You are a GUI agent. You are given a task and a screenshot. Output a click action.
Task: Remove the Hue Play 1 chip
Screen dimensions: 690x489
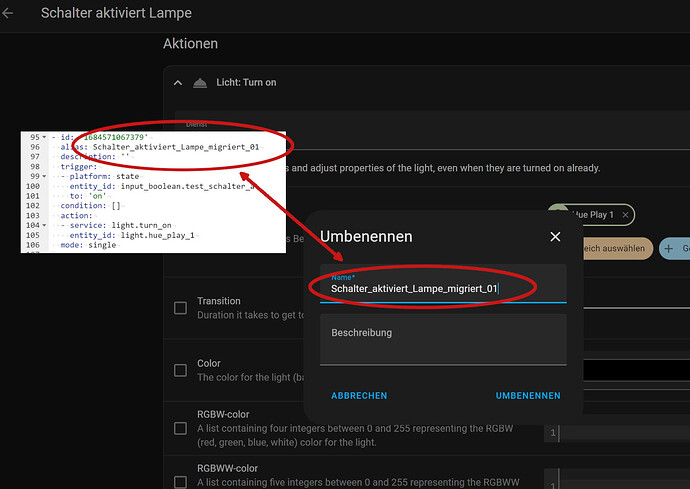pyautogui.click(x=625, y=215)
